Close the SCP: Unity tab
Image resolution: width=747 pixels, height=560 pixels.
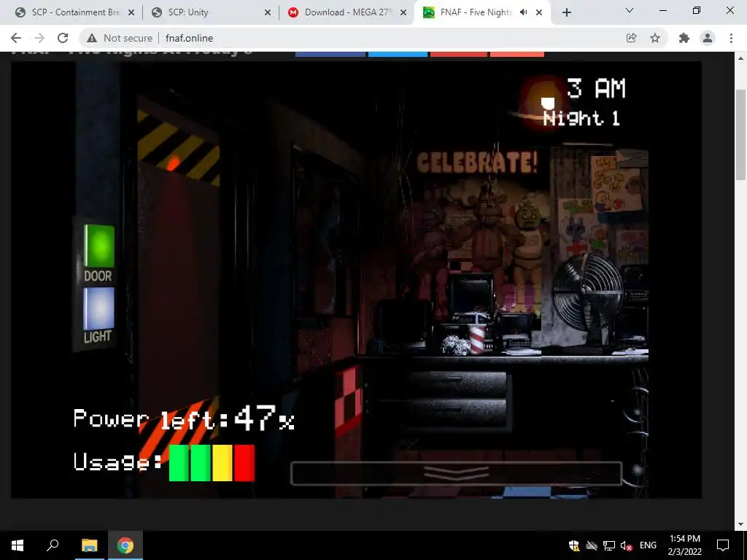(x=268, y=12)
